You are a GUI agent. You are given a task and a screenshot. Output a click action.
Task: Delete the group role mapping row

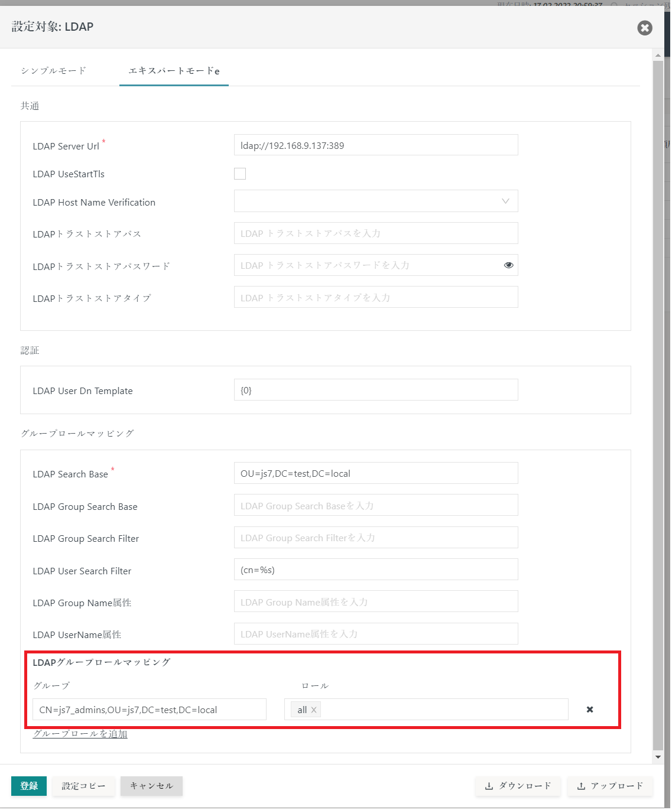pyautogui.click(x=589, y=709)
